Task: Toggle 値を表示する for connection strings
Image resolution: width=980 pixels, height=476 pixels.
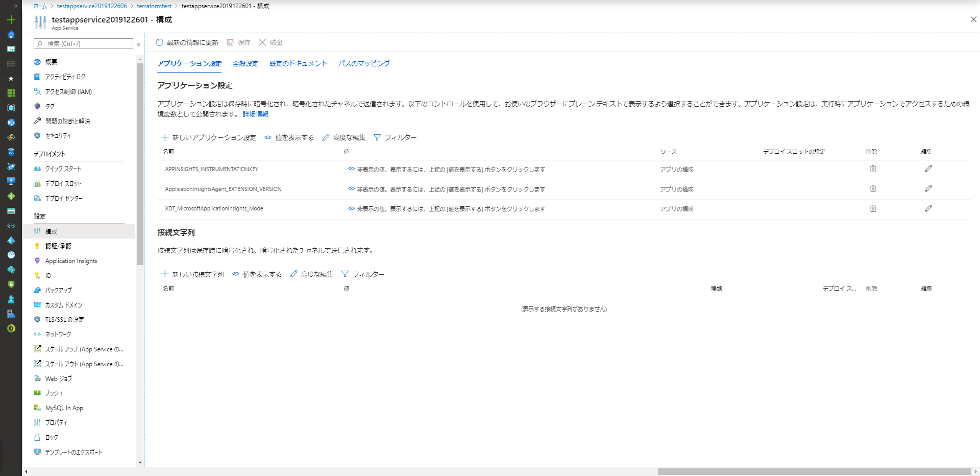Action: pos(257,275)
